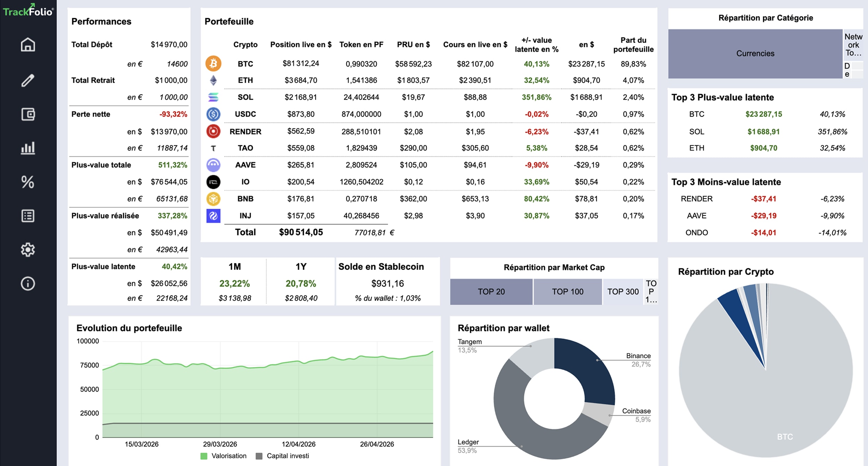This screenshot has height=466, width=868.
Task: Click the USDC coin icon
Action: tap(213, 114)
